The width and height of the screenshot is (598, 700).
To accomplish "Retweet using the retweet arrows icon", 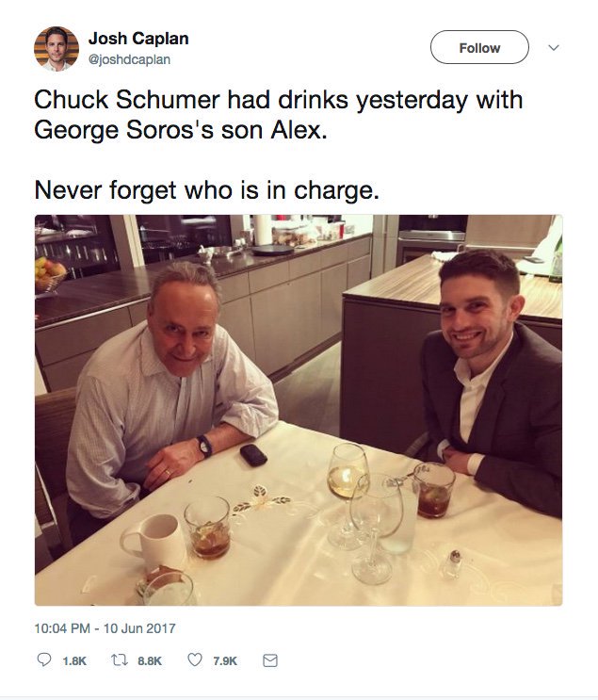I will (x=120, y=661).
